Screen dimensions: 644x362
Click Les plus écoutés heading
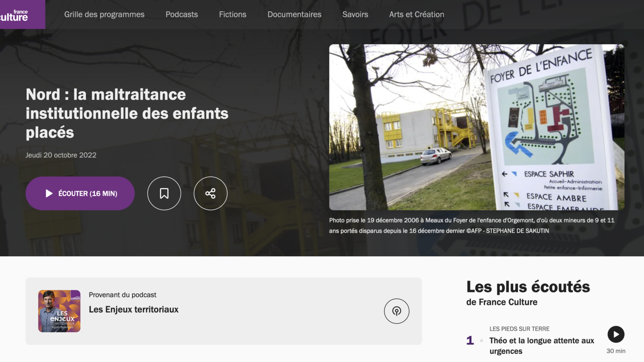coord(528,287)
